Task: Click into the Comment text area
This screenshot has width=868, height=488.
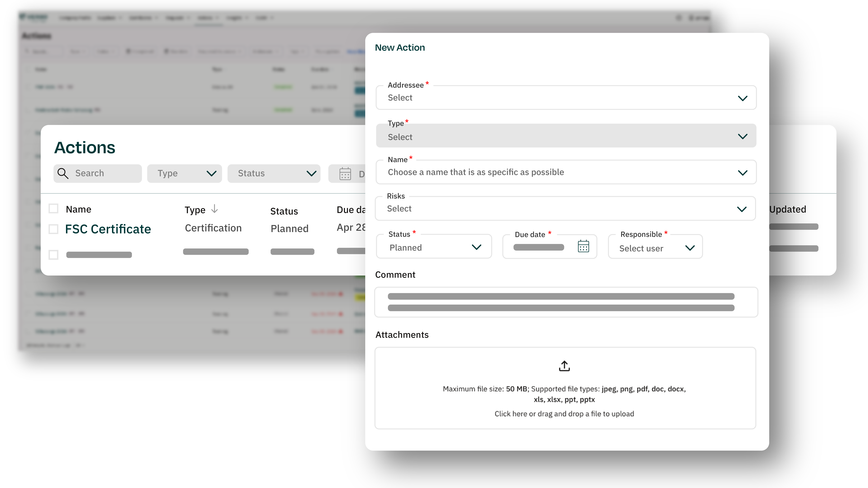Action: [566, 302]
